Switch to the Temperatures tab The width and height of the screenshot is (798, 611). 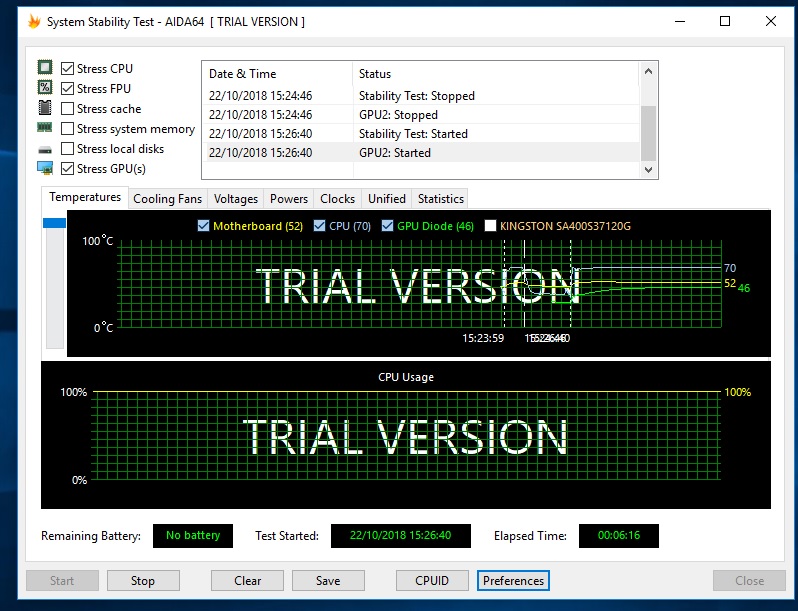85,197
